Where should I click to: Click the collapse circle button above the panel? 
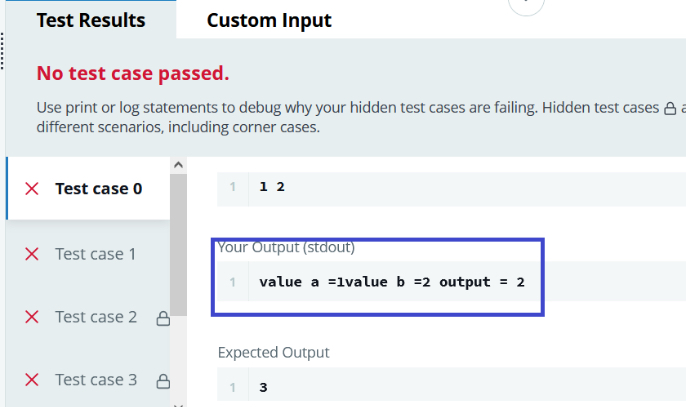(x=526, y=5)
